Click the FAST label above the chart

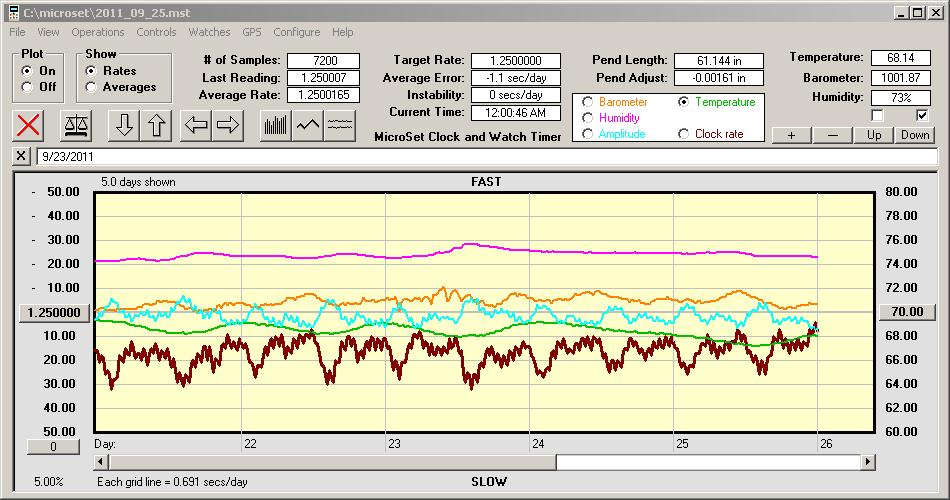[486, 182]
